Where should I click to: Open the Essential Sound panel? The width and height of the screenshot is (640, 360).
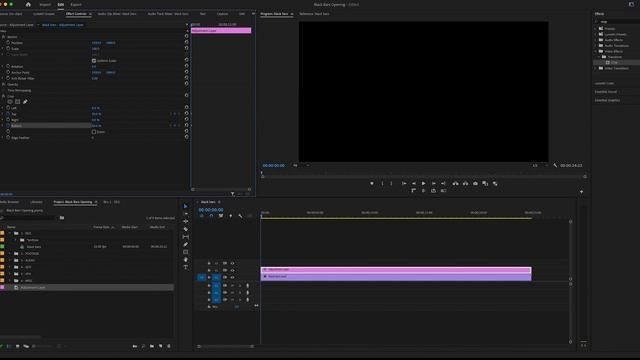pyautogui.click(x=606, y=92)
